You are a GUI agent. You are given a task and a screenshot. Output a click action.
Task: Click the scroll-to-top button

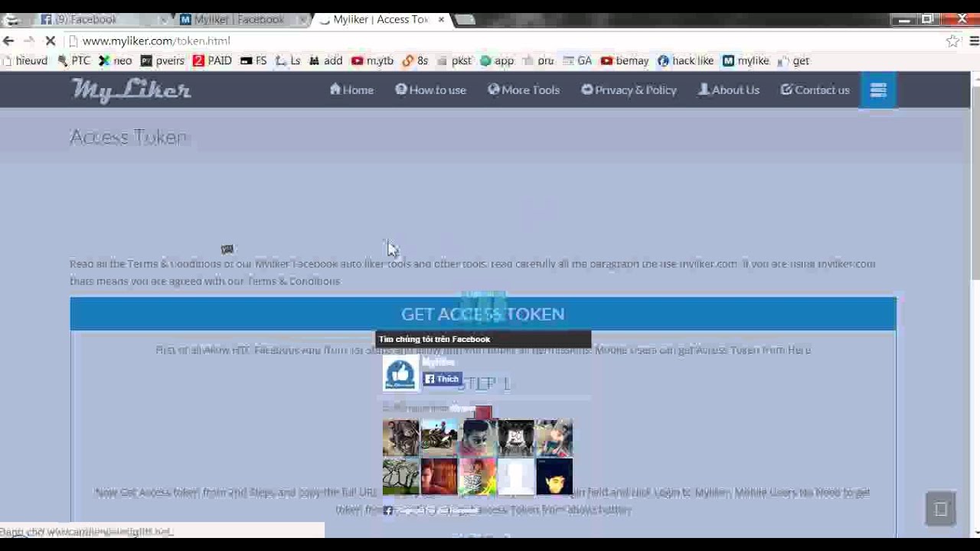(x=941, y=509)
